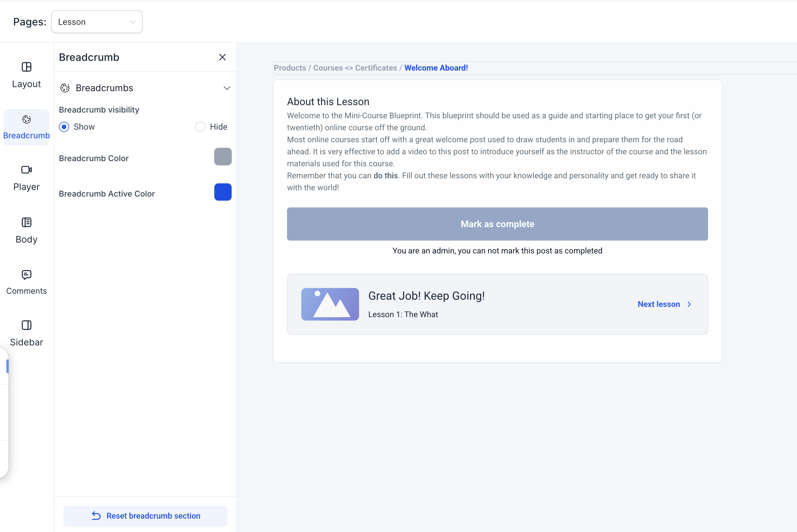
Task: Click the next lesson arrow icon
Action: 690,304
